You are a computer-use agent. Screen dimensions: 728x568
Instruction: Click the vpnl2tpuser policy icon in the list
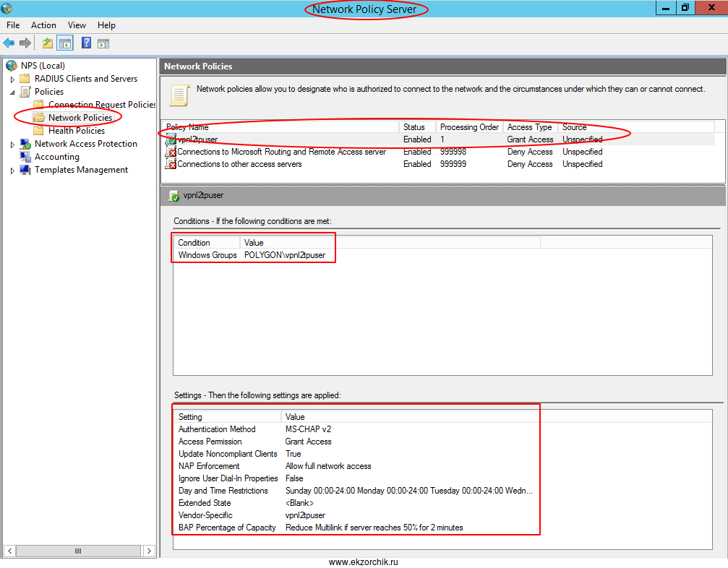(x=171, y=139)
